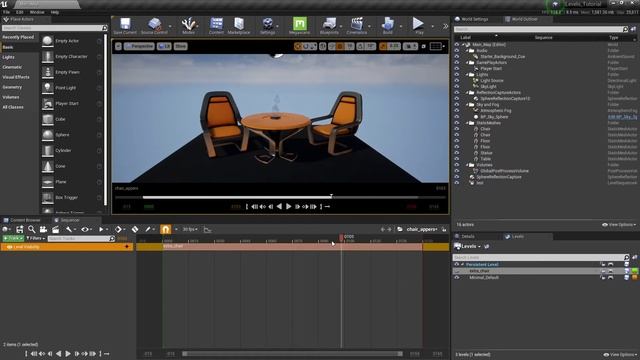The height and width of the screenshot is (360, 640).
Task: Open the Sequencer curve editor icon
Action: [207, 230]
